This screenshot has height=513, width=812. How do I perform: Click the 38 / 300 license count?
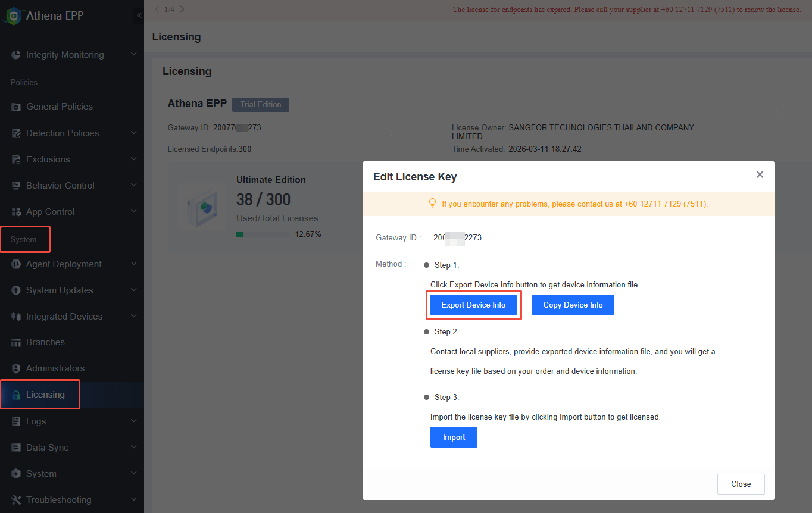click(x=264, y=199)
